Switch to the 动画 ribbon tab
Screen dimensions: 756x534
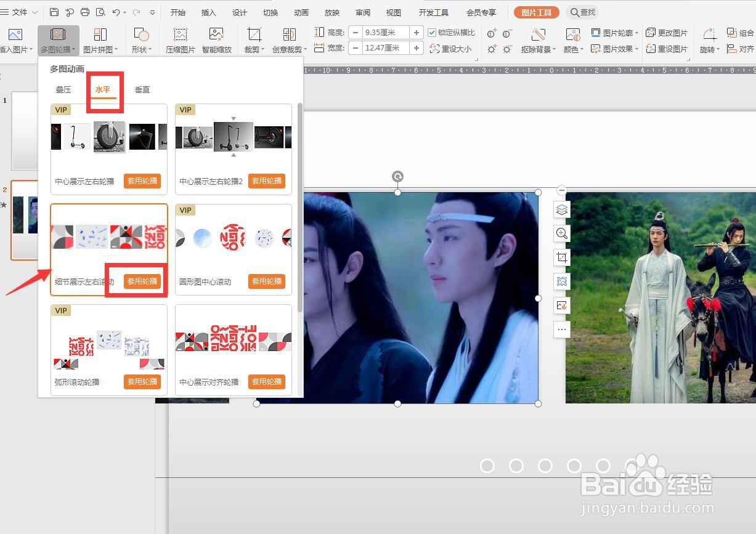tap(301, 13)
